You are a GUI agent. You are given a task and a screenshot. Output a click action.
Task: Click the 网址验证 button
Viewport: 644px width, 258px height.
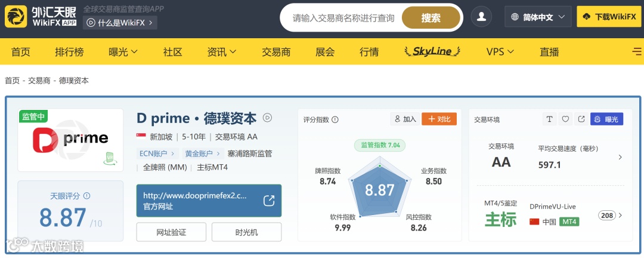point(171,232)
